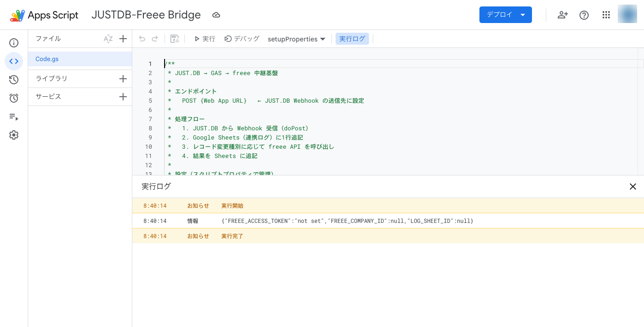Close the execution log panel
Screen dimensions: 644x327
(633, 187)
